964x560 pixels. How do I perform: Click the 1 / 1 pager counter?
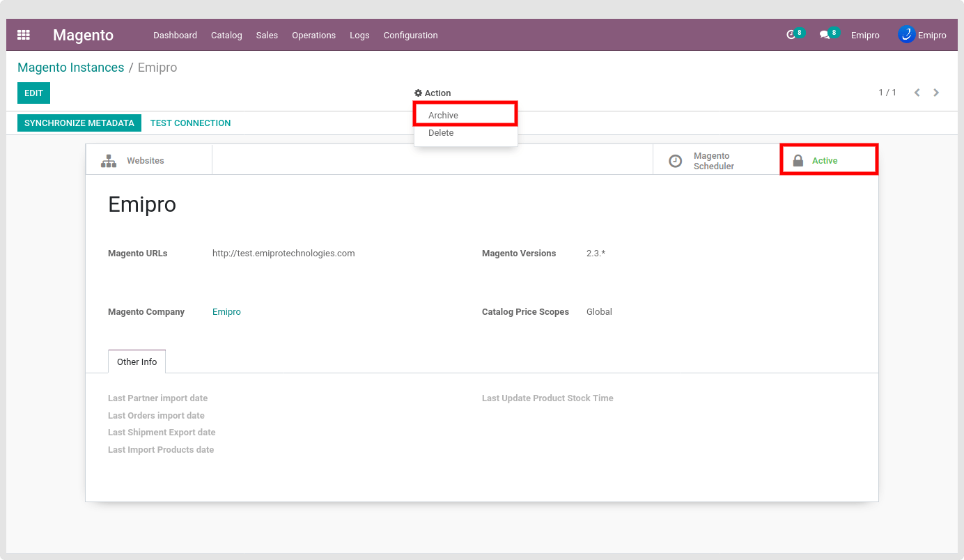(x=887, y=93)
